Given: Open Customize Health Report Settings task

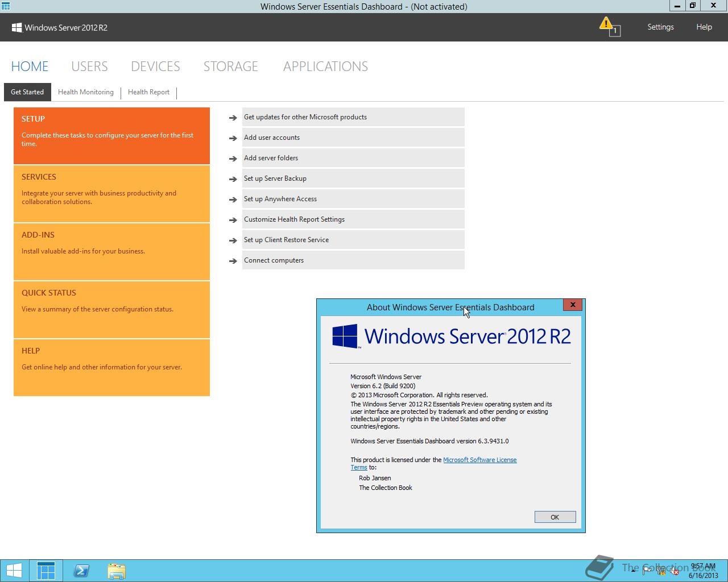Looking at the screenshot, I should pos(353,219).
